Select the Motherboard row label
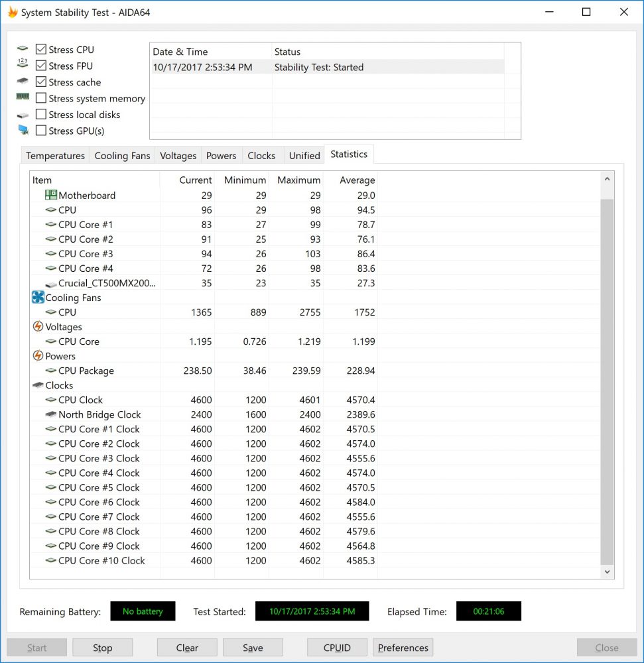This screenshot has height=663, width=644. point(87,196)
